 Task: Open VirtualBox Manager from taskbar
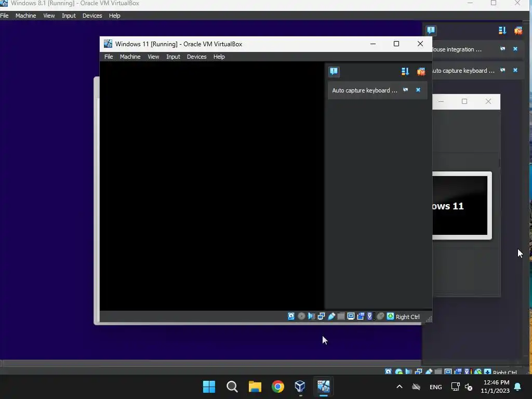pos(300,387)
